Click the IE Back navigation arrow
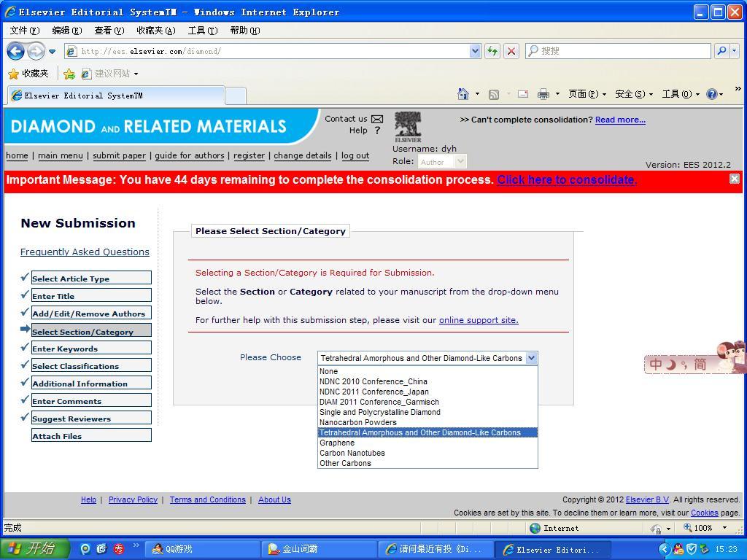 (16, 51)
